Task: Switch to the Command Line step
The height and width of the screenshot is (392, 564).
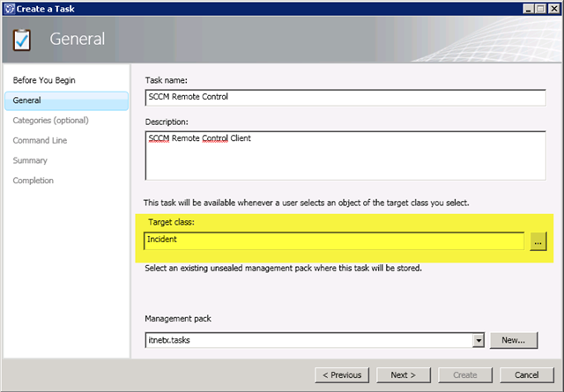Action: [40, 140]
